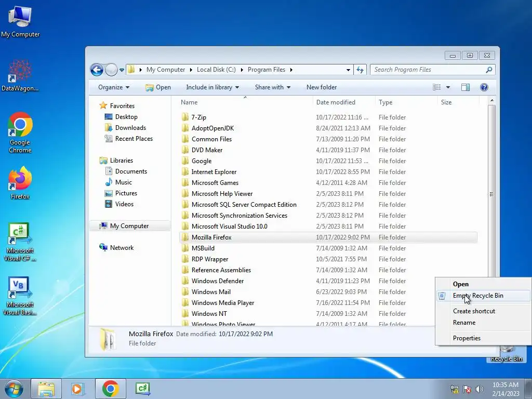Open the Include in library dropdown

point(212,87)
